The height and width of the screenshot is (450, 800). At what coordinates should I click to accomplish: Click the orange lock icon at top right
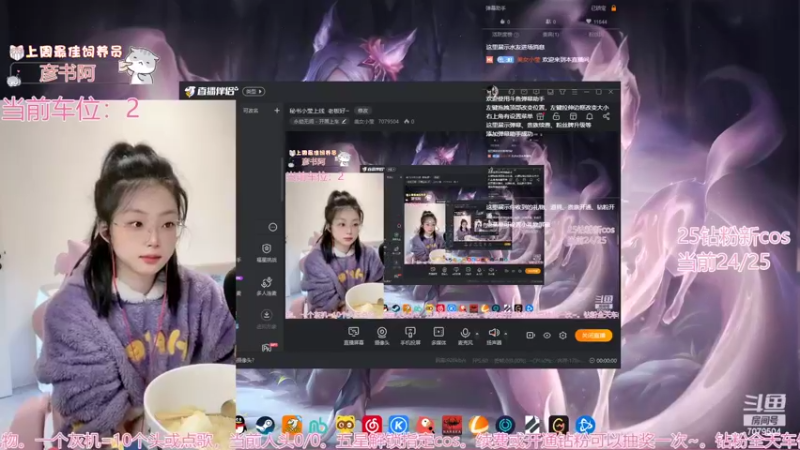pos(614,8)
